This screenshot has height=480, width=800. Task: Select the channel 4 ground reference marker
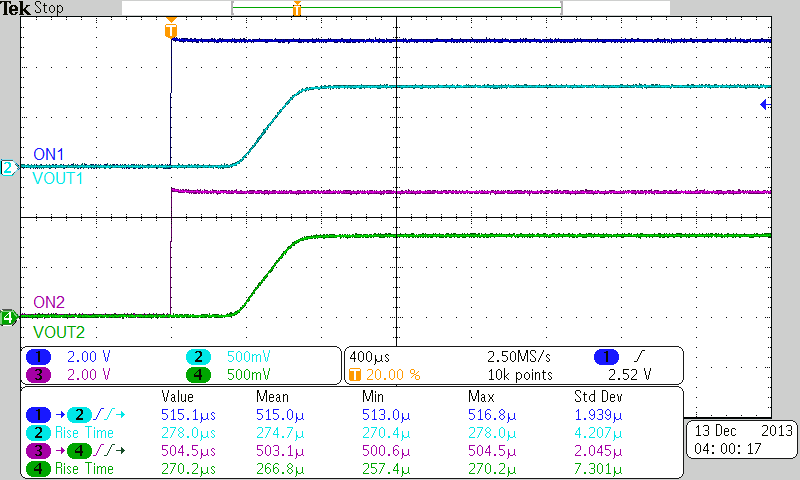(8, 318)
